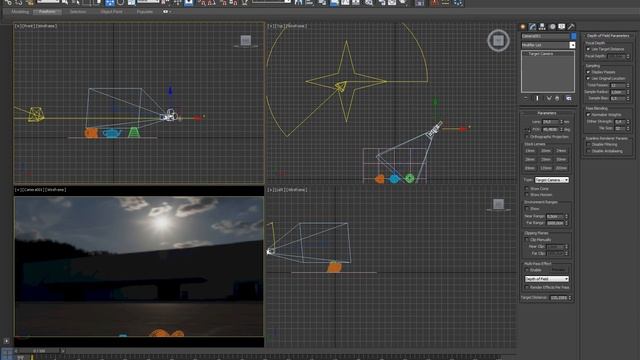Check Show under Environment Ranges
This screenshot has width=640, height=360.
(x=527, y=209)
